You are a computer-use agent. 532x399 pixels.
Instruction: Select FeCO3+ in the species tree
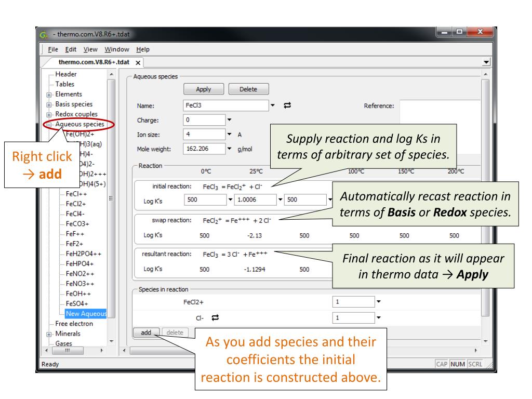coord(77,224)
